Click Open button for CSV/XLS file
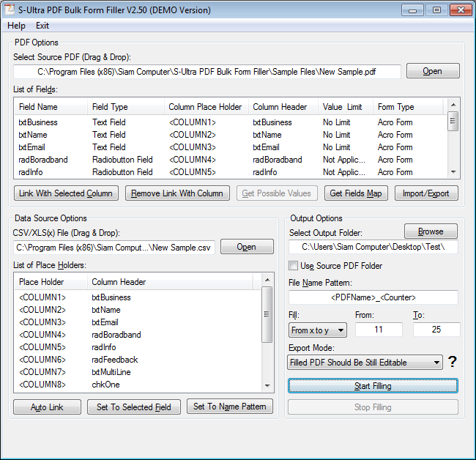Screen dimensions: 476x460 click(x=247, y=247)
